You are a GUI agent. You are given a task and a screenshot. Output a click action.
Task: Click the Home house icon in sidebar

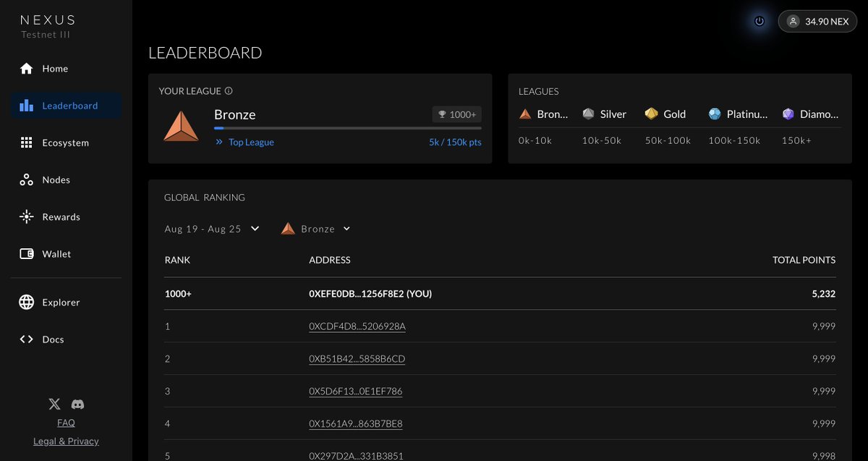pos(27,69)
